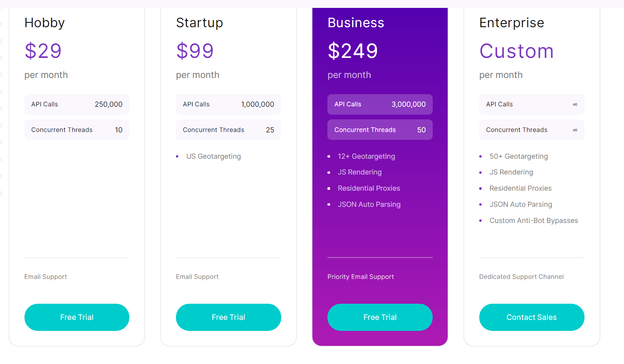The height and width of the screenshot is (364, 624).
Task: Select the Hobby plan heading
Action: 45,23
